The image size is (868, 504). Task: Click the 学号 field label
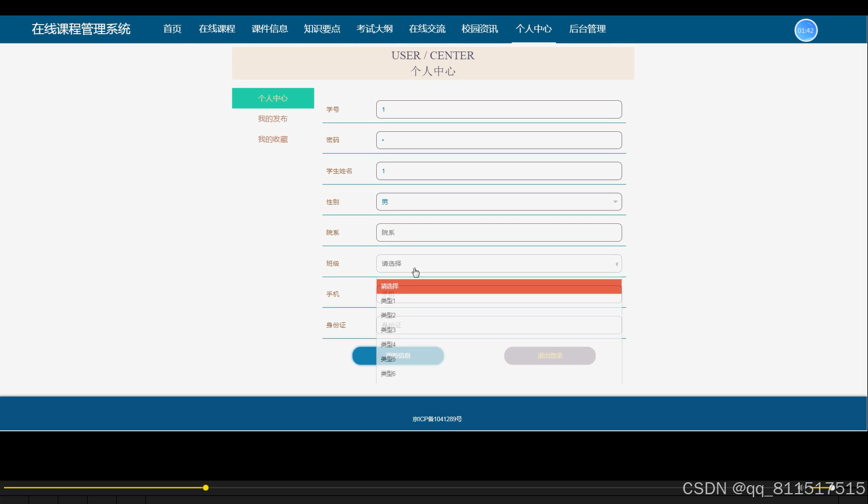click(x=333, y=109)
